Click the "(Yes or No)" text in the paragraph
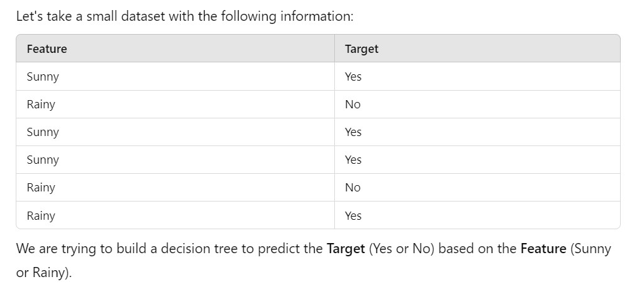The height and width of the screenshot is (284, 644). pos(402,249)
